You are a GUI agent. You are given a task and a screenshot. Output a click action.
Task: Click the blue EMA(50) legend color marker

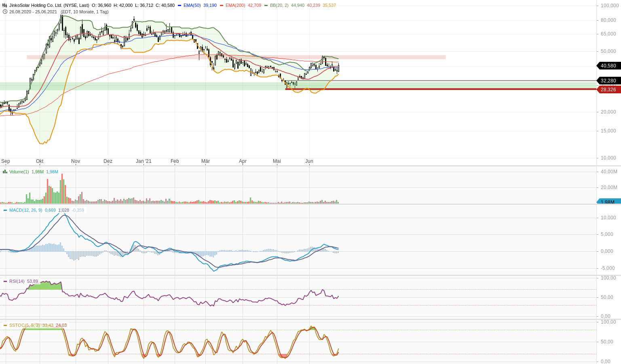pyautogui.click(x=180, y=5)
